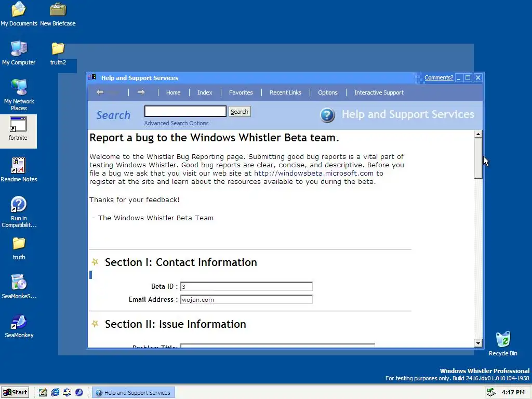Viewport: 532px width, 399px height.
Task: Open Recent Links
Action: (285, 92)
